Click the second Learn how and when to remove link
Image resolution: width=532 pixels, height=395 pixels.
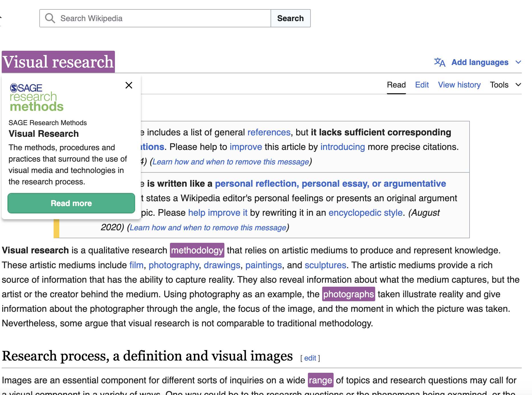[x=208, y=227]
